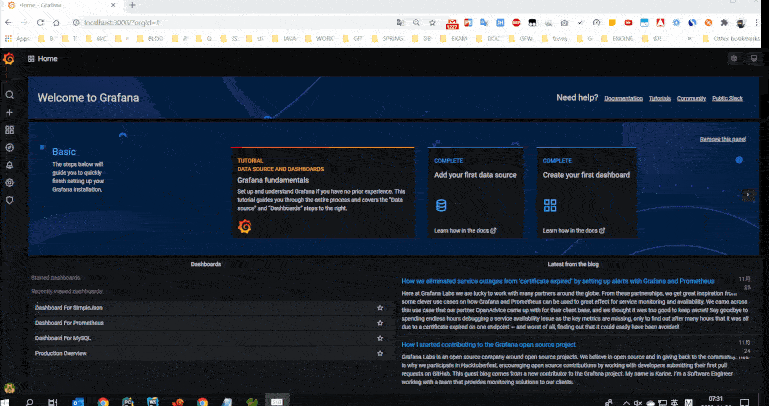The width and height of the screenshot is (769, 406).
Task: Star the Dashboard For SimpleJson row
Action: [380, 308]
